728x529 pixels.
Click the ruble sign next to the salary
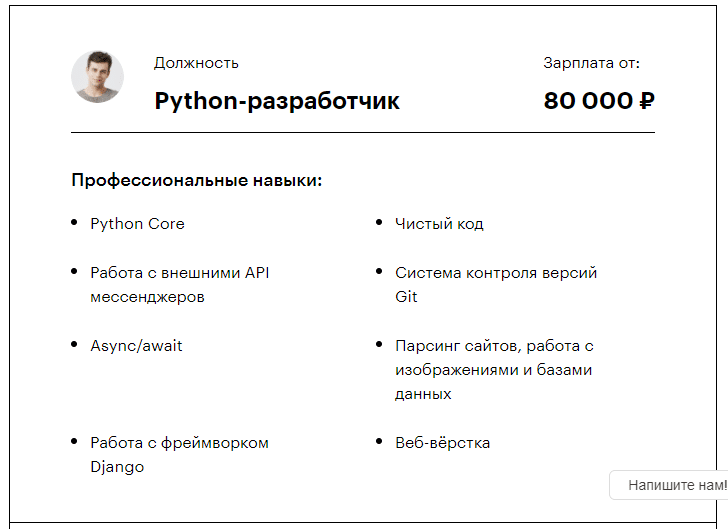(x=647, y=101)
